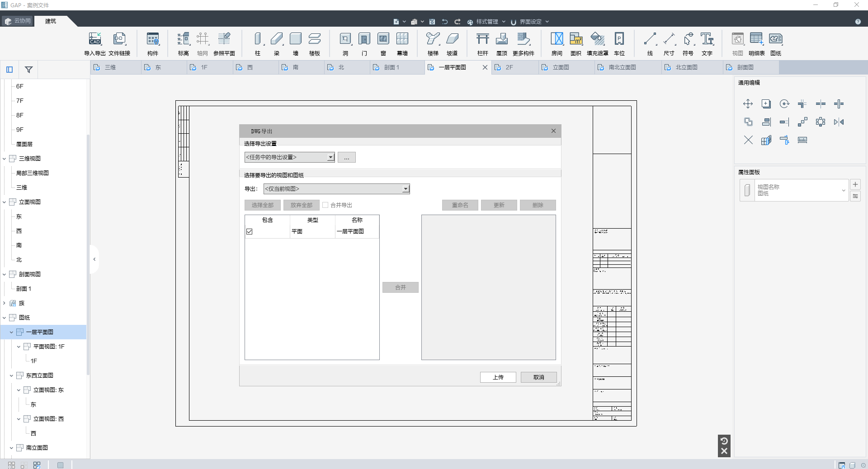Image resolution: width=868 pixels, height=469 pixels.
Task: Select the 标高 elevation tool
Action: [x=184, y=44]
